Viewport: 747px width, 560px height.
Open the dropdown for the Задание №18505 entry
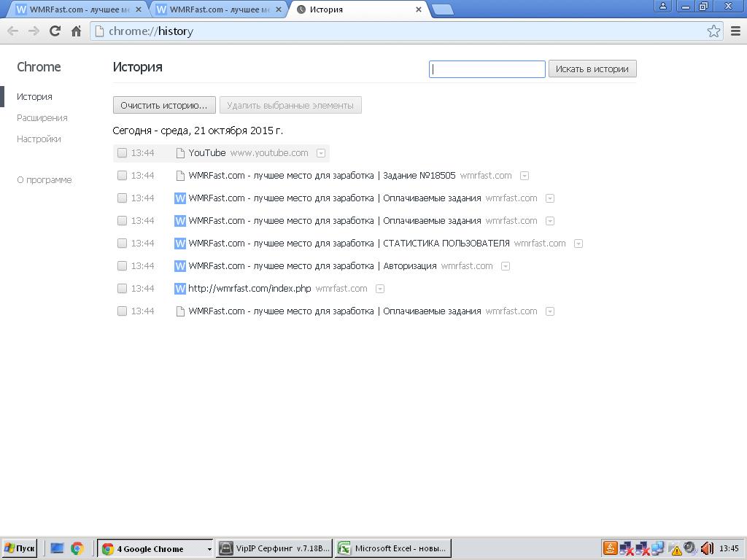(x=525, y=176)
